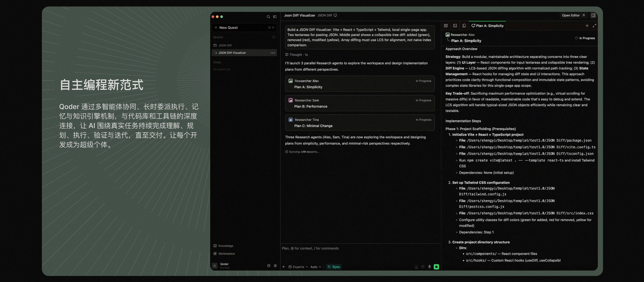The height and width of the screenshot is (282, 644).
Task: Click the plus attach button in prompt bar
Action: (284, 267)
